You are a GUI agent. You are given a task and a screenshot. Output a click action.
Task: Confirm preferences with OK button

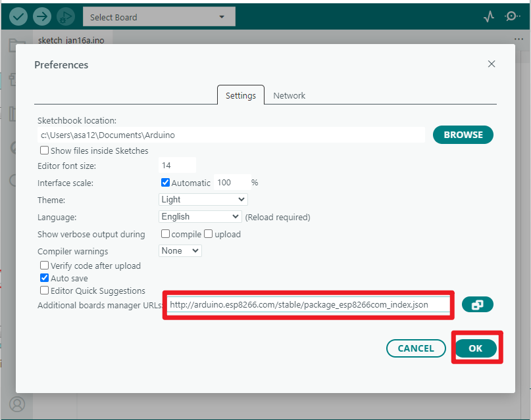pos(476,348)
